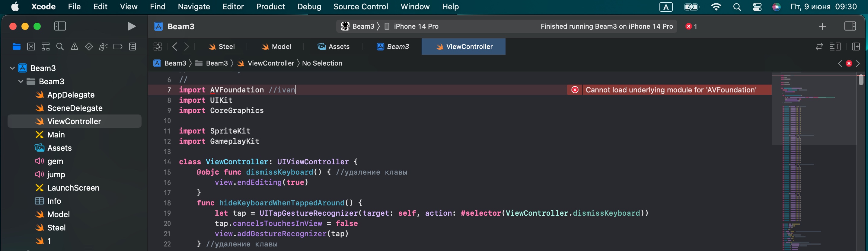
Task: Open the Project navigator folder icon
Action: click(16, 47)
